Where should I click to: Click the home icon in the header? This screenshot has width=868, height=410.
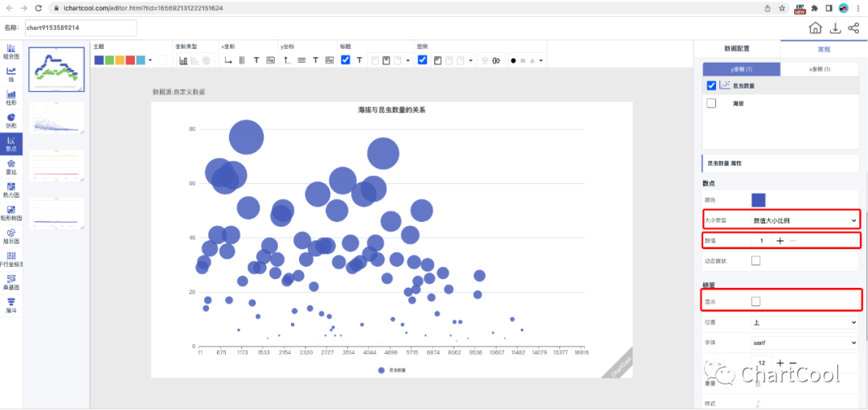click(815, 28)
